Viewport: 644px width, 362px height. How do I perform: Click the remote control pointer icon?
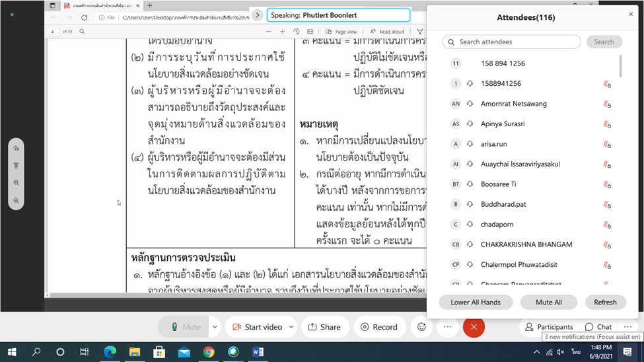coord(16,166)
